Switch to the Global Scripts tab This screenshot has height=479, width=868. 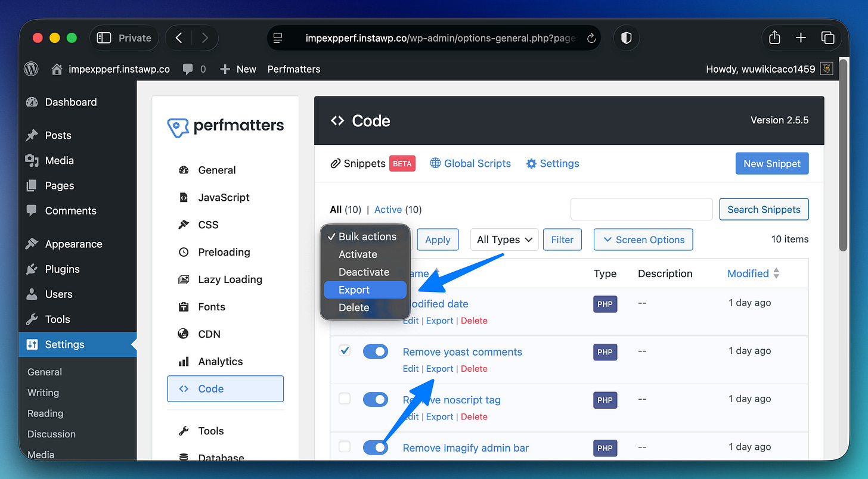coord(476,163)
